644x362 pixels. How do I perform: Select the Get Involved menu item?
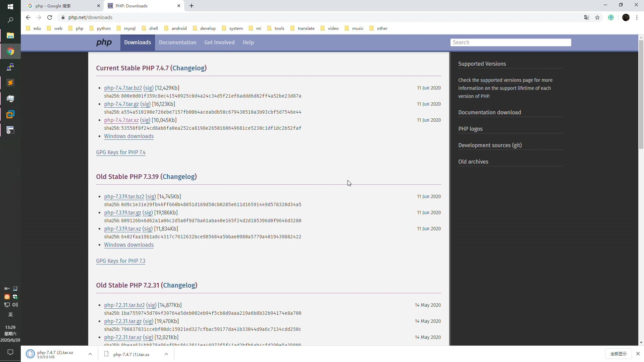pos(219,42)
